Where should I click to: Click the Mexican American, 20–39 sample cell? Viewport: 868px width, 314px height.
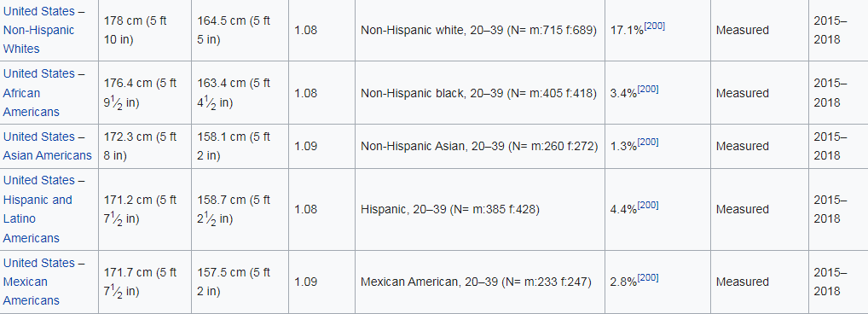coord(479,282)
